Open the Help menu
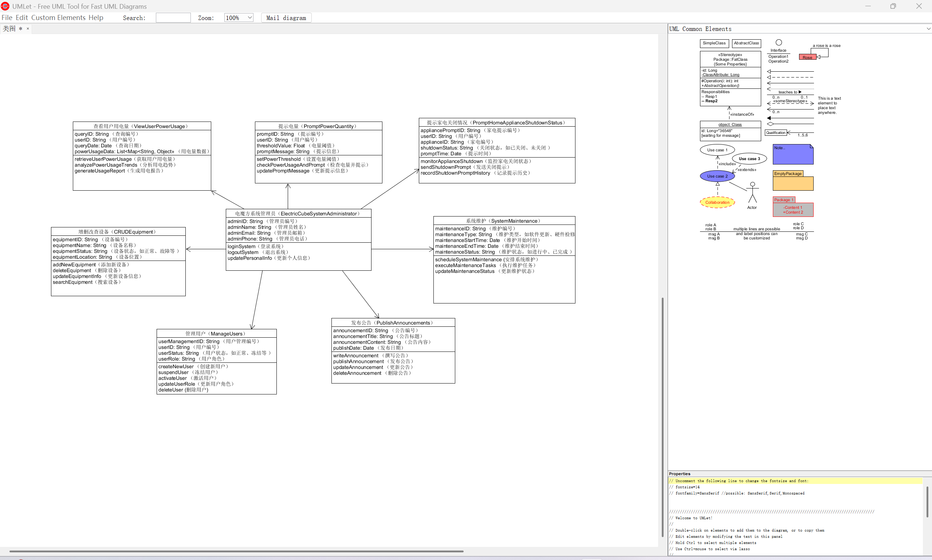Screen dimensions: 932x560 (96, 18)
